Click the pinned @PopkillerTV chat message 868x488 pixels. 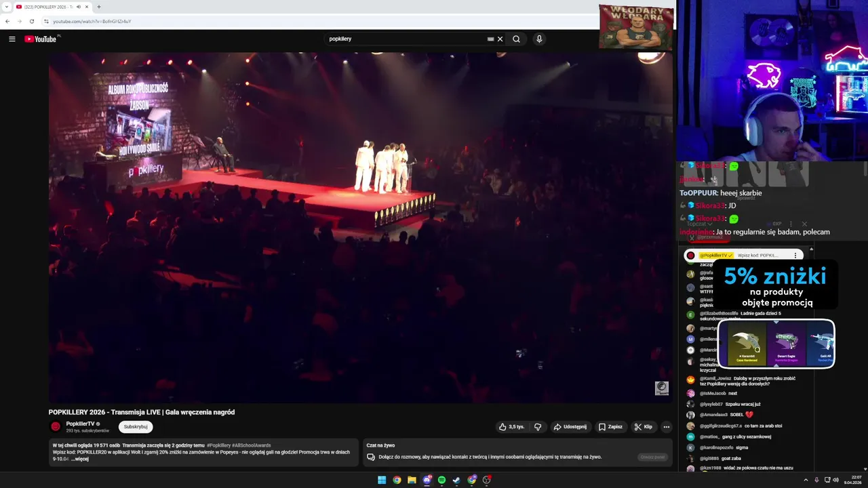[744, 256]
